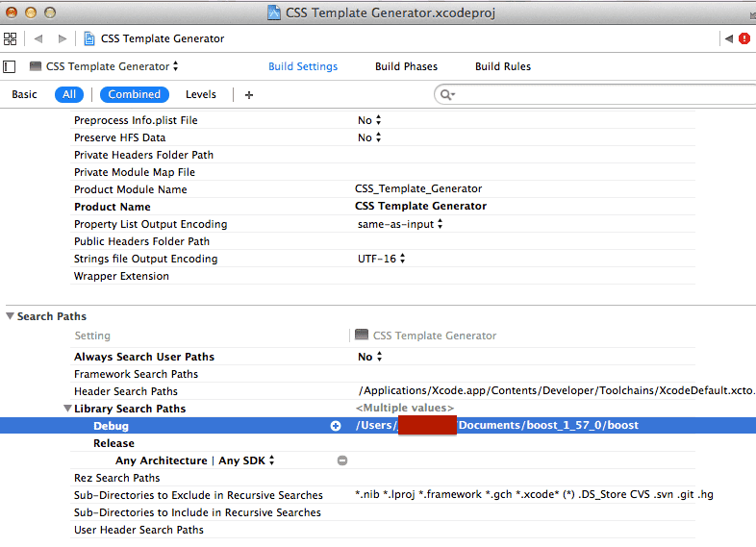This screenshot has width=756, height=547.
Task: Click the red error issue indicator
Action: pos(743,38)
